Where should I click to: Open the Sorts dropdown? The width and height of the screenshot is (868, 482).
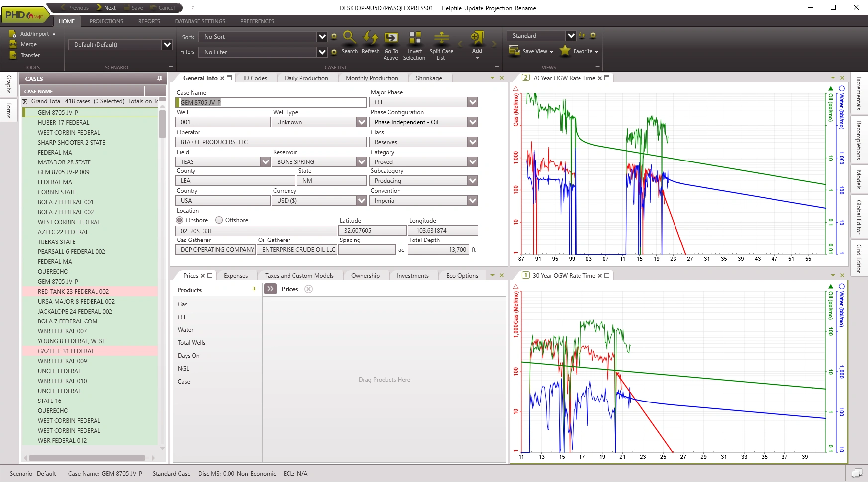tap(322, 37)
